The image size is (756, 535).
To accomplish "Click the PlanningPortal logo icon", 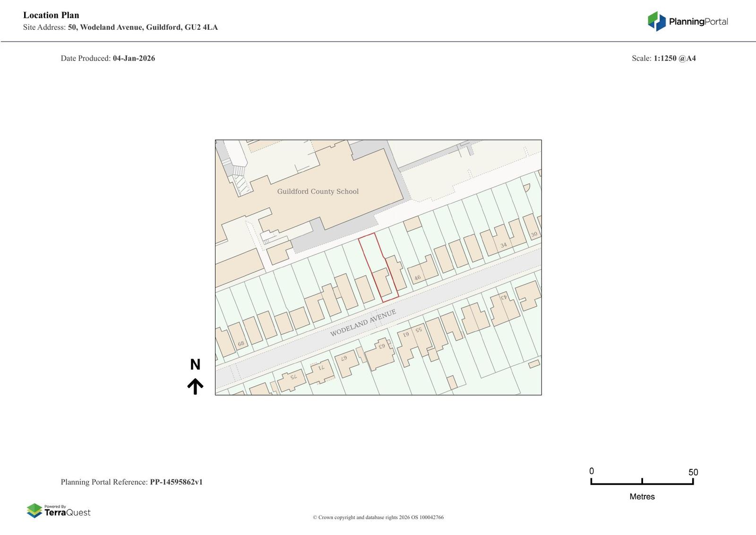I will (x=656, y=21).
